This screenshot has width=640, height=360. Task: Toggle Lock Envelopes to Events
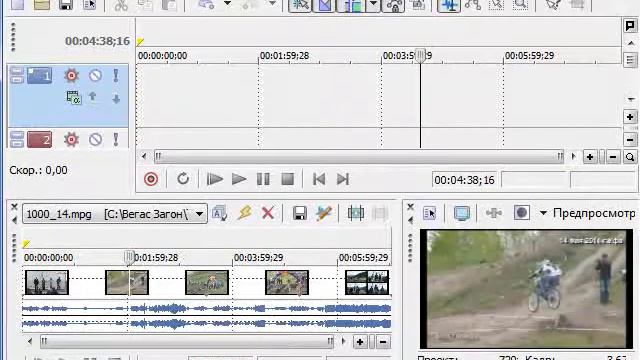(x=393, y=6)
